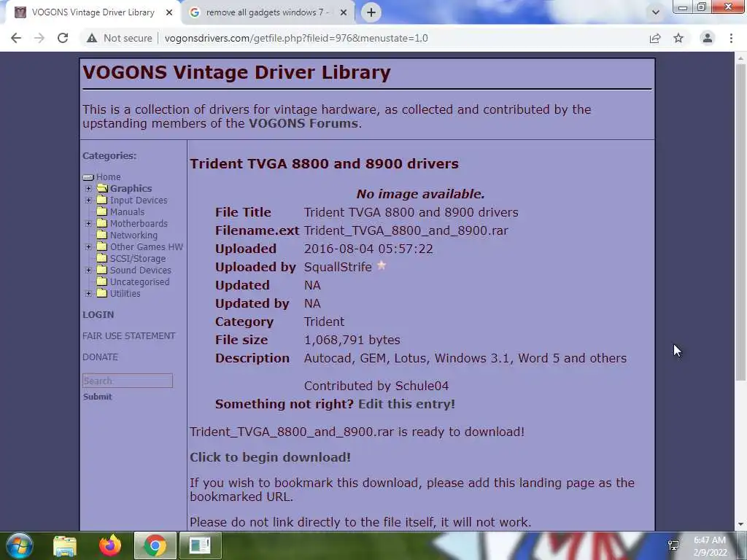Open the FAIR USE STATEMENT link
This screenshot has height=560, width=747.
click(128, 335)
